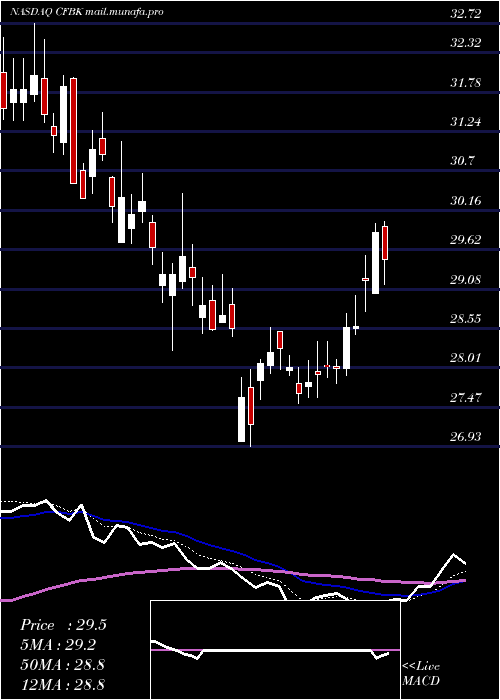Screen dimensions: 500x700
Task: Click the <<Live MACD label
Action: [x=421, y=674]
